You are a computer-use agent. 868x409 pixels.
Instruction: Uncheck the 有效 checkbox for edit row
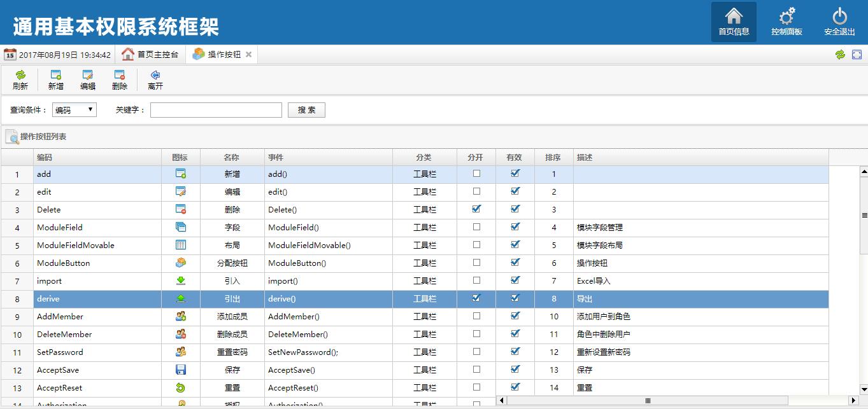515,191
